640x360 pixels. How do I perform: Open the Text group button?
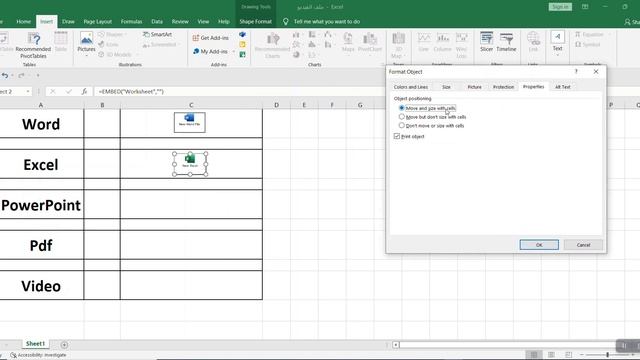[x=558, y=43]
